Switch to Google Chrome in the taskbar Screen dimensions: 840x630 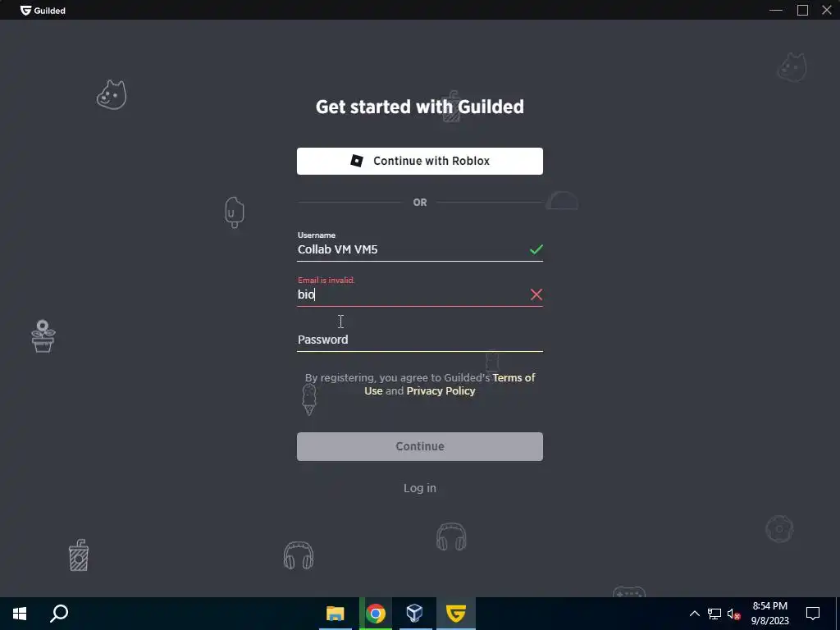(x=376, y=614)
